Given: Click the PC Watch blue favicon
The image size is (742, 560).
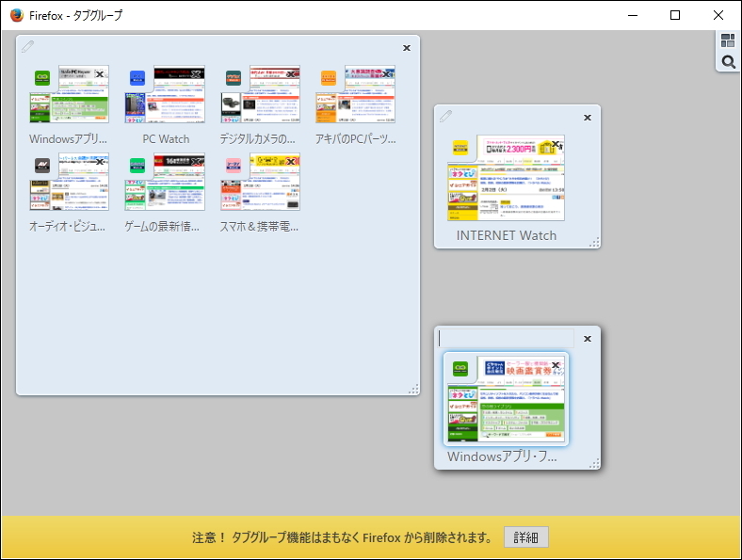Looking at the screenshot, I should coord(137,77).
